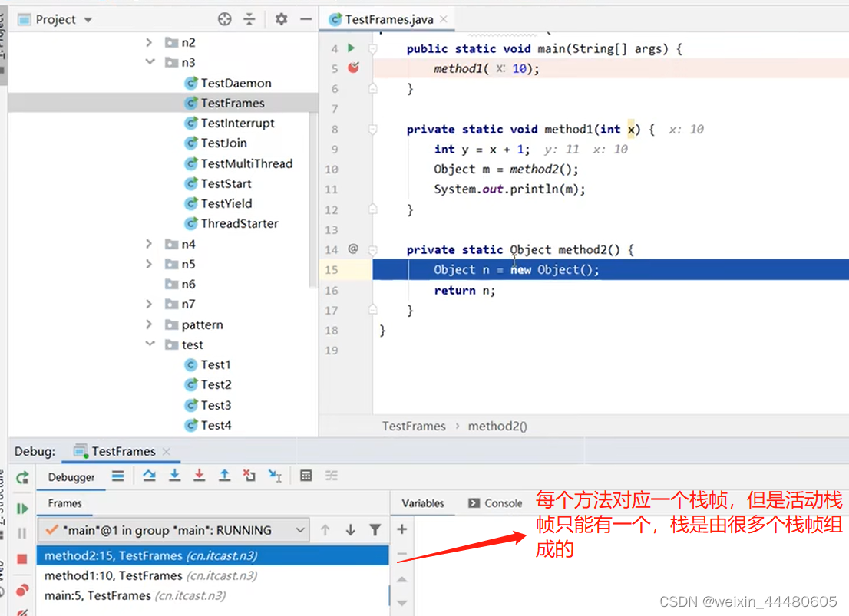Select the Variables tab
The image size is (849, 616).
pos(422,503)
